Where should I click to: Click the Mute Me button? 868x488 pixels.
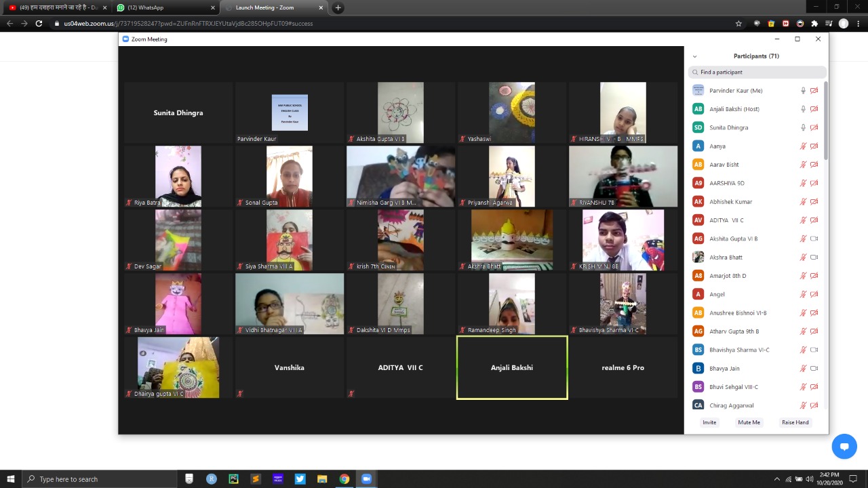point(749,422)
